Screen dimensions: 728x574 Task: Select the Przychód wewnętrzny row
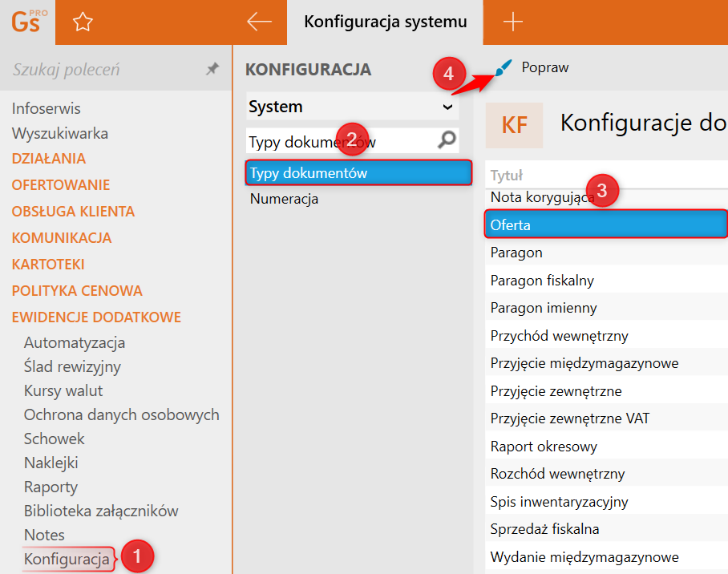606,336
